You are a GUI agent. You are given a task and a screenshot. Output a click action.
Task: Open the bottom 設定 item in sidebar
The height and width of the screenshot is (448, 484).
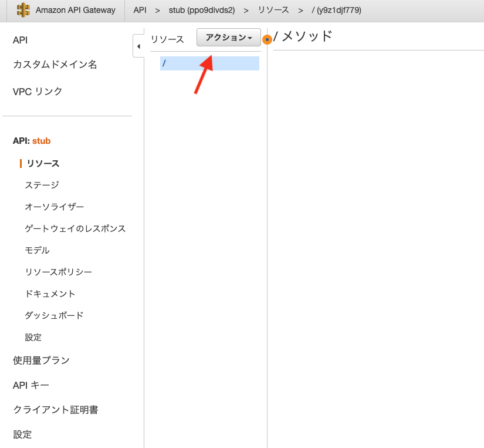coord(22,434)
